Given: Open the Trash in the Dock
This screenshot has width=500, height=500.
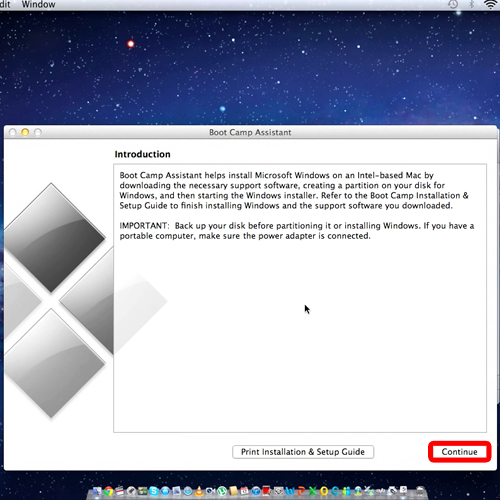Looking at the screenshot, I should click(x=420, y=491).
